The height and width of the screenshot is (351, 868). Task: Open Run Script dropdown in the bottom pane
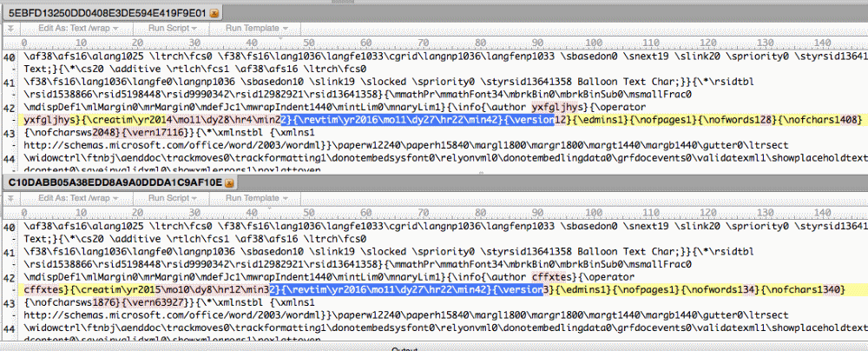(x=170, y=198)
